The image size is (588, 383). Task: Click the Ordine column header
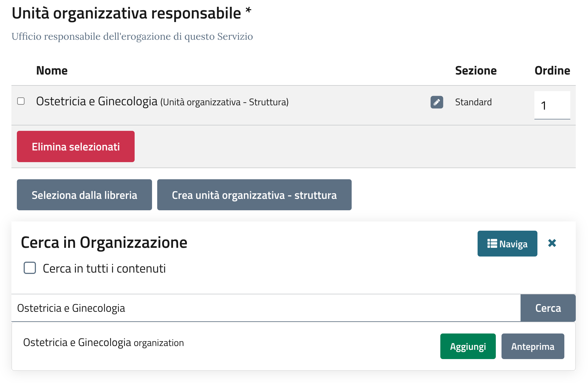click(552, 71)
